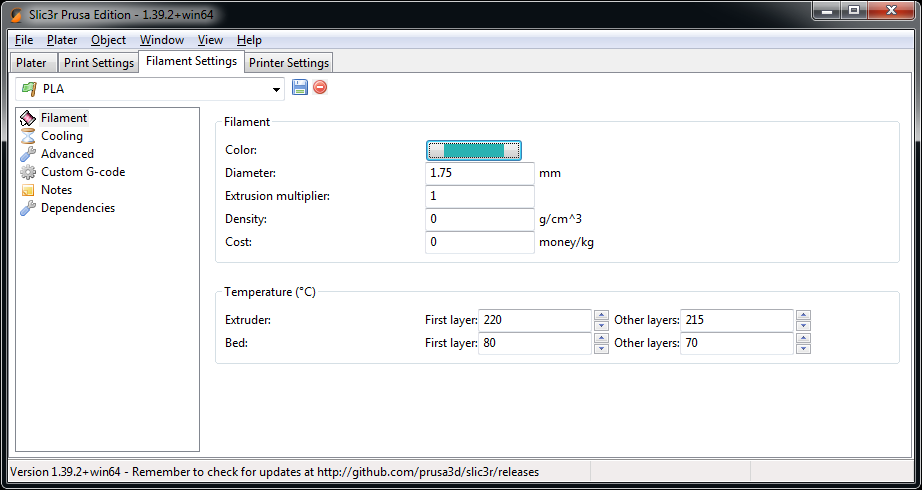922x490 pixels.
Task: Click the Custom G-code gear icon
Action: (x=28, y=172)
